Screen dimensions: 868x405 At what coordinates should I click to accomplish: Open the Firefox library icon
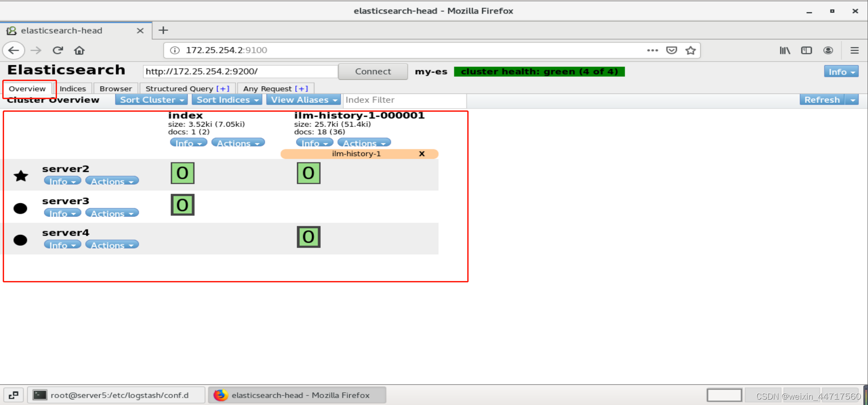tap(785, 50)
